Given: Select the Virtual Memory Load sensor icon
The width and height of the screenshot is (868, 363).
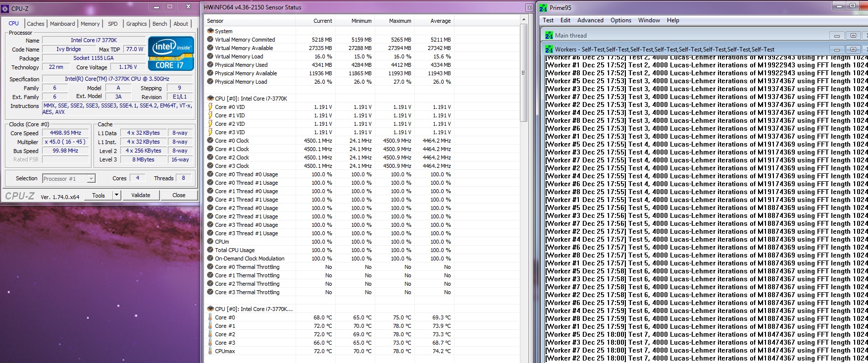Looking at the screenshot, I should [210, 56].
